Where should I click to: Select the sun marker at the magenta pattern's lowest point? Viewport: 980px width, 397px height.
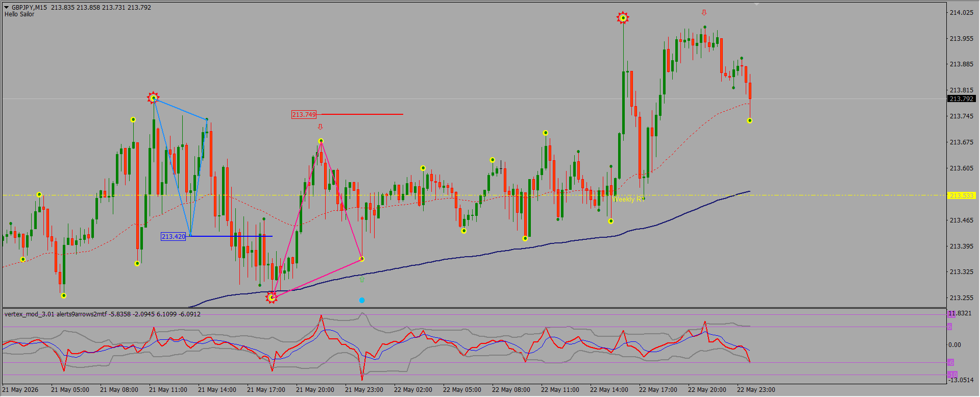coord(272,297)
